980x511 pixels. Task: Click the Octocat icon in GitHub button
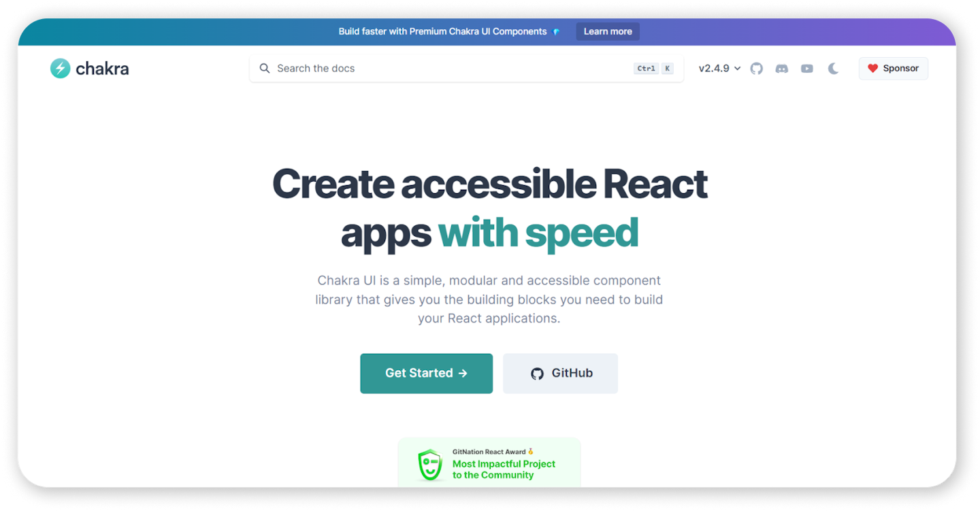[537, 374]
